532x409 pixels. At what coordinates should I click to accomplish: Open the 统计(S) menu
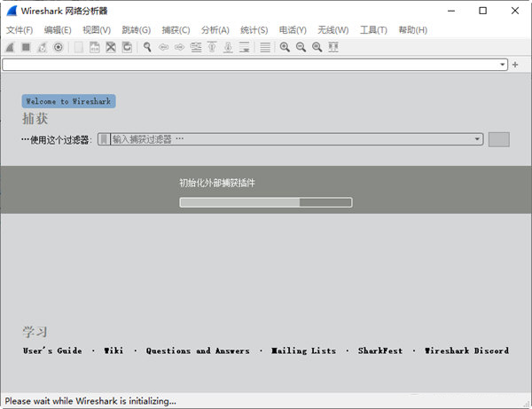coord(254,30)
